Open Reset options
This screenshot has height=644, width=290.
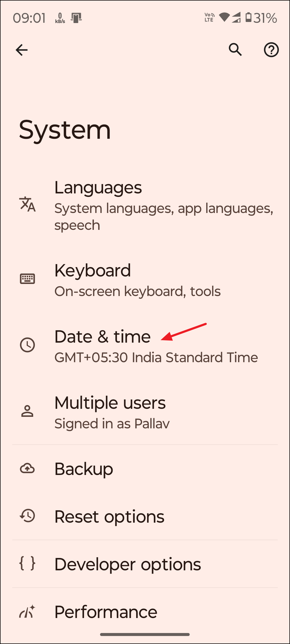coord(109,516)
